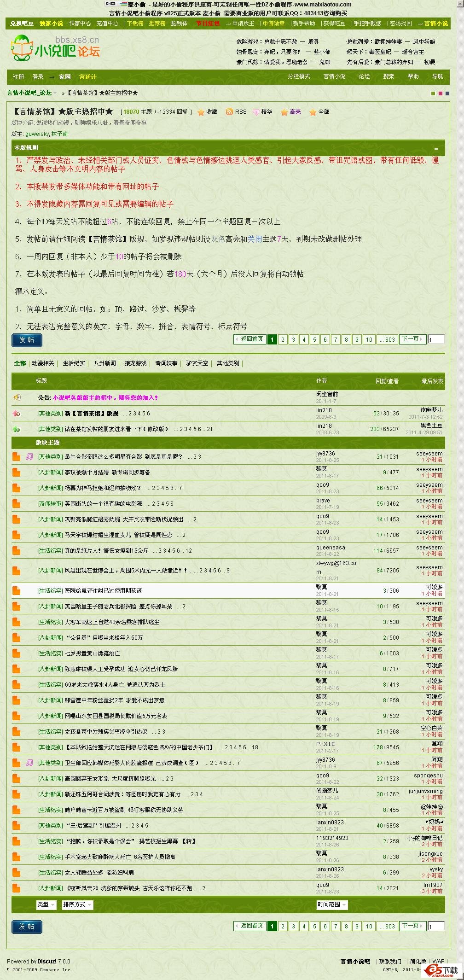Open moderator guweisky profile link
Screen dimensions: 464x980
pos(37,134)
